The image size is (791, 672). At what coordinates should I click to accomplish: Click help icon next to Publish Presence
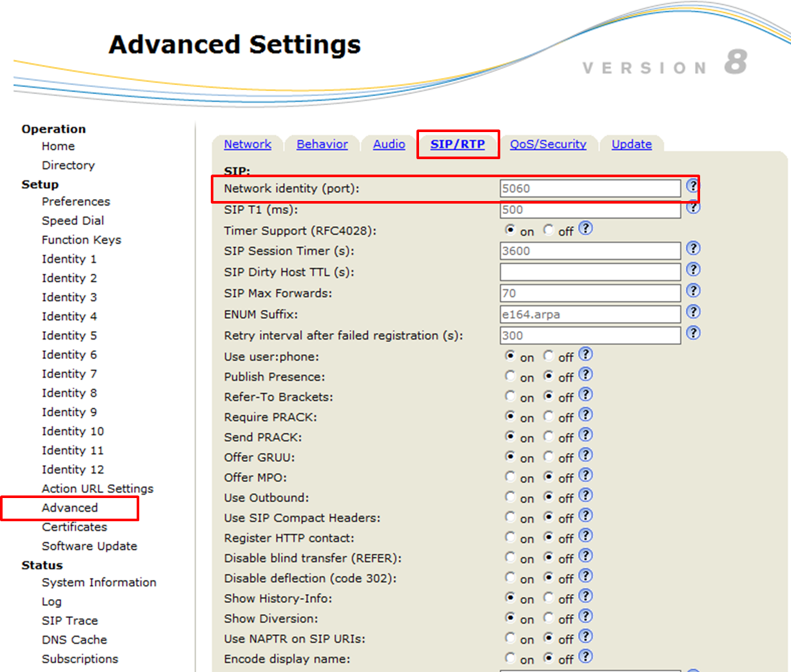585,374
